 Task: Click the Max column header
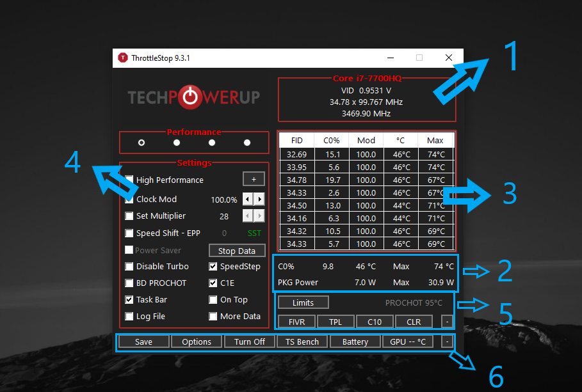(x=435, y=141)
